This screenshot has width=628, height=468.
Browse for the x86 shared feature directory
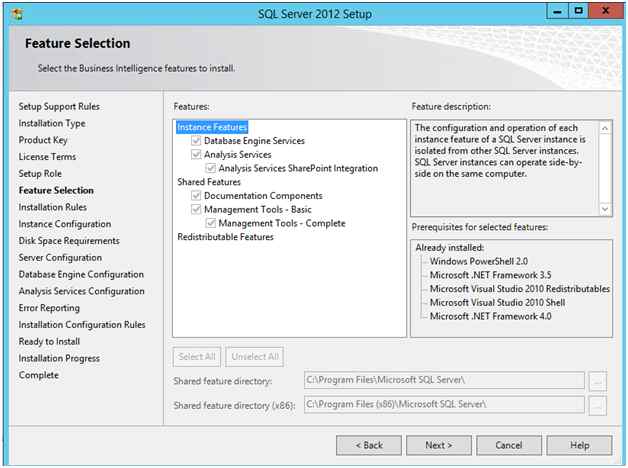[x=598, y=406]
